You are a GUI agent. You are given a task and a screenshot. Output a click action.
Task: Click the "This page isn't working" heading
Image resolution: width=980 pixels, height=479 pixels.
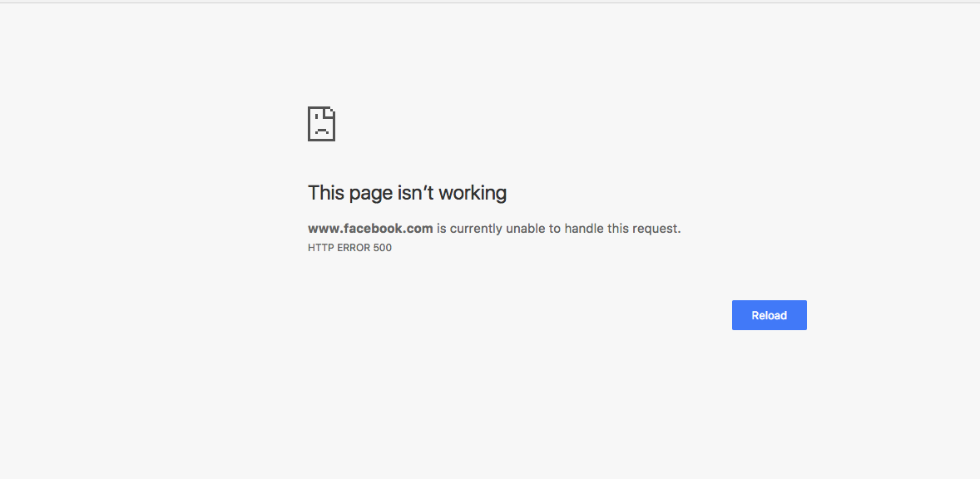coord(407,193)
